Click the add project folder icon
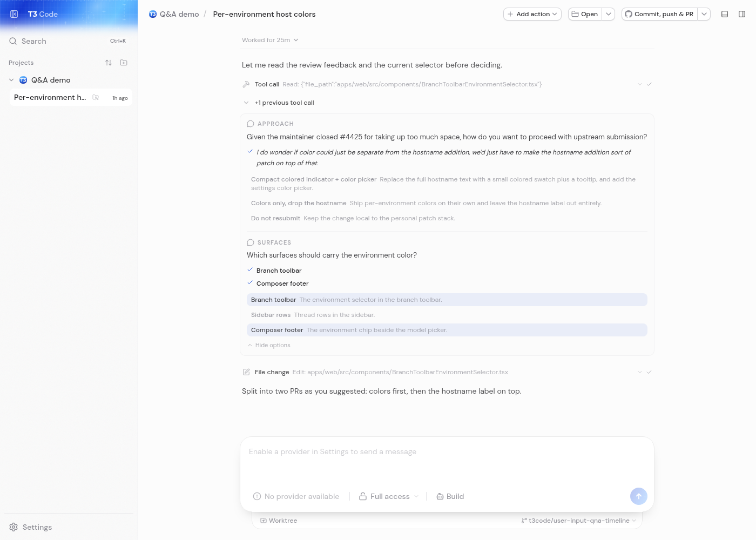Viewport: 756px width, 540px height. 124,63
